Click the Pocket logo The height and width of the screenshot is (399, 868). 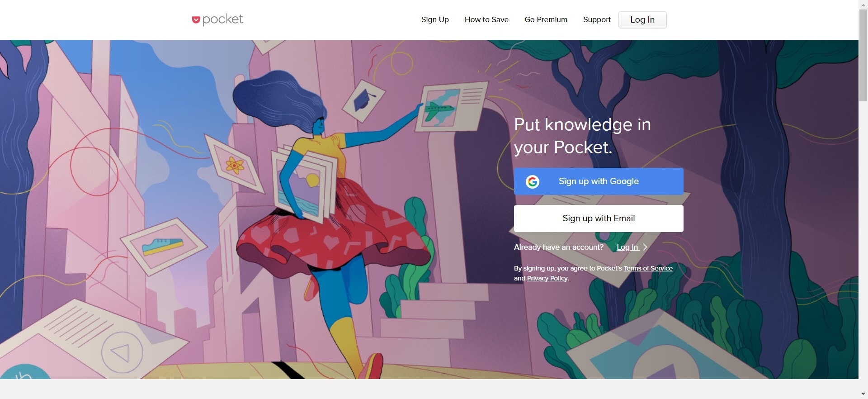[x=217, y=19]
